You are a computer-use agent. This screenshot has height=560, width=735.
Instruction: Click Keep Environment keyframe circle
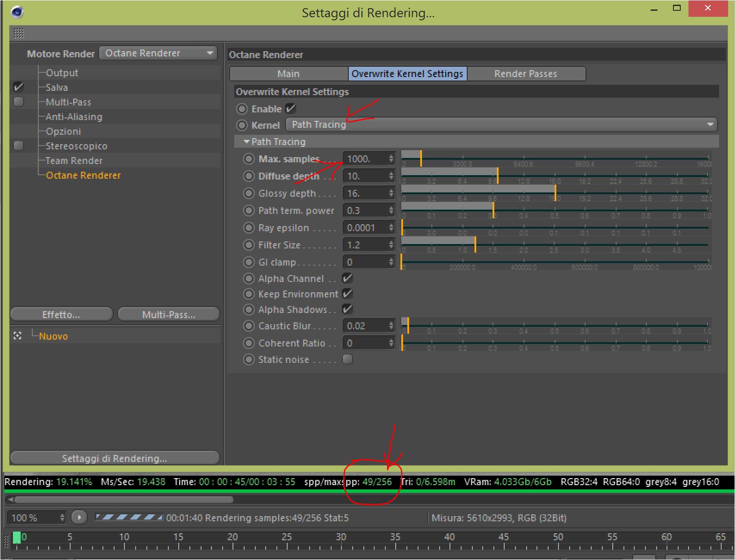pyautogui.click(x=249, y=294)
